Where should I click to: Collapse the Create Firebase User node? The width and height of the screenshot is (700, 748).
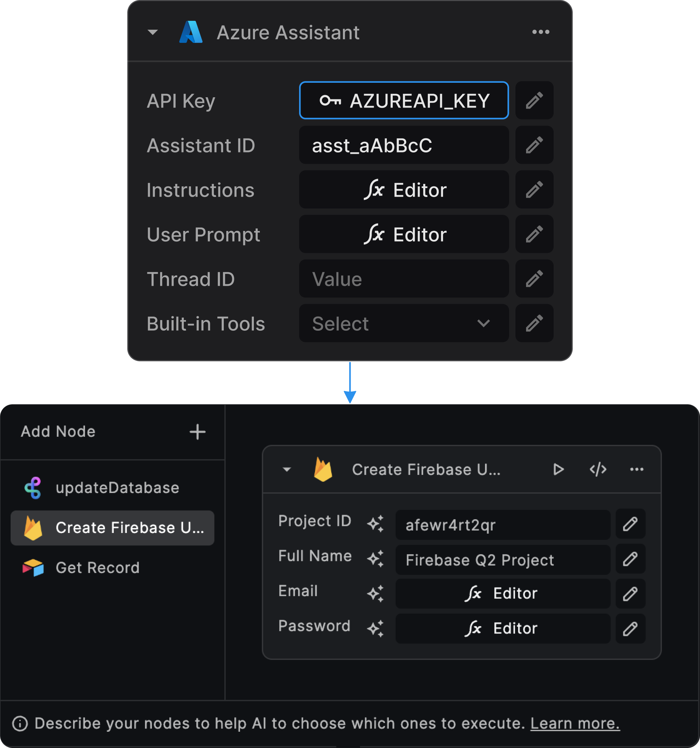pyautogui.click(x=287, y=469)
